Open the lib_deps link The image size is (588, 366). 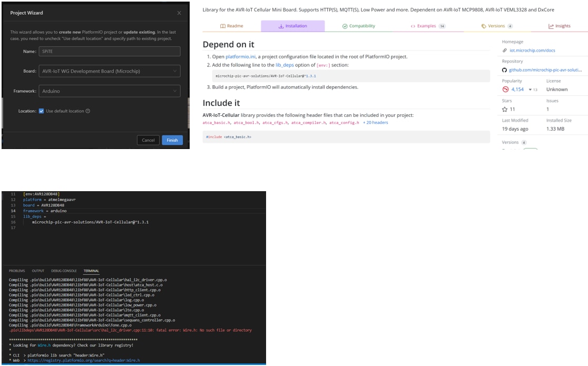point(285,65)
